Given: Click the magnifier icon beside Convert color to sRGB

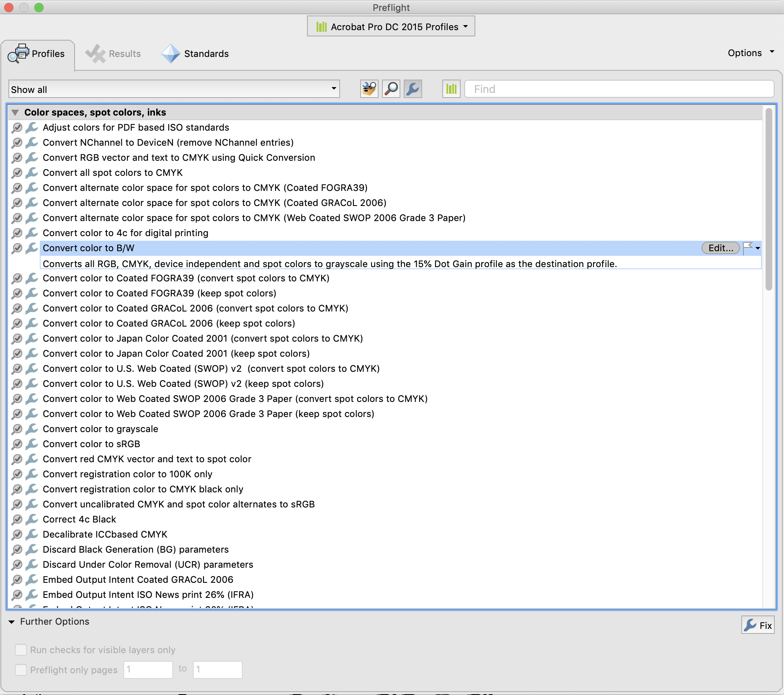Looking at the screenshot, I should pyautogui.click(x=17, y=444).
